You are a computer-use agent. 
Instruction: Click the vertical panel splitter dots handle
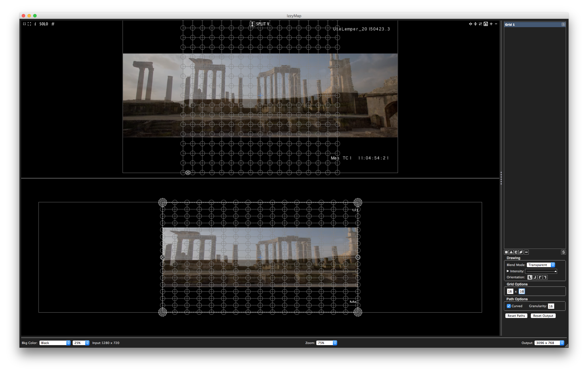pos(501,178)
